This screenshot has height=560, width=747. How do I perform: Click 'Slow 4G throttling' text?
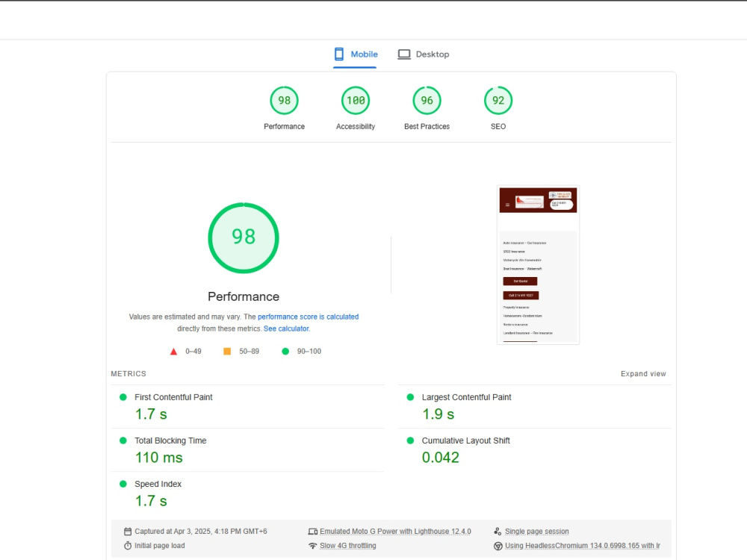pyautogui.click(x=348, y=546)
